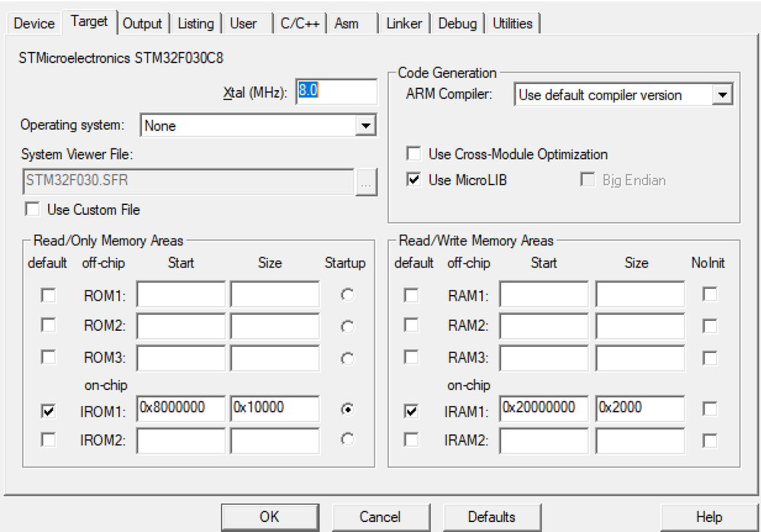Click IRAM1 Start field 0x20000000
Viewport: 761px width, 532px height.
pos(544,409)
